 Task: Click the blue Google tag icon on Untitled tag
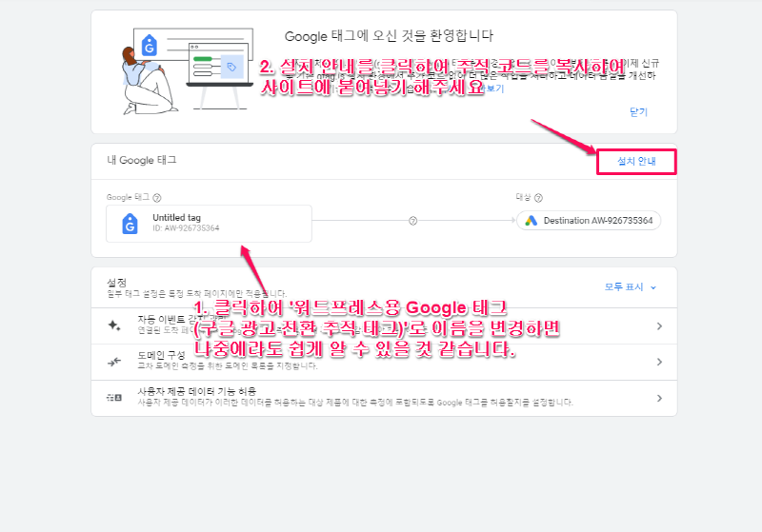click(x=130, y=224)
